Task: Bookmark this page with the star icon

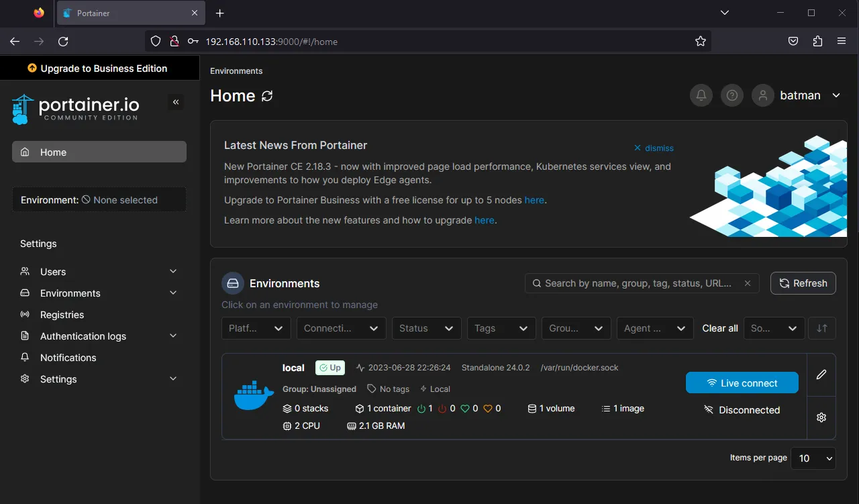Action: pos(701,41)
